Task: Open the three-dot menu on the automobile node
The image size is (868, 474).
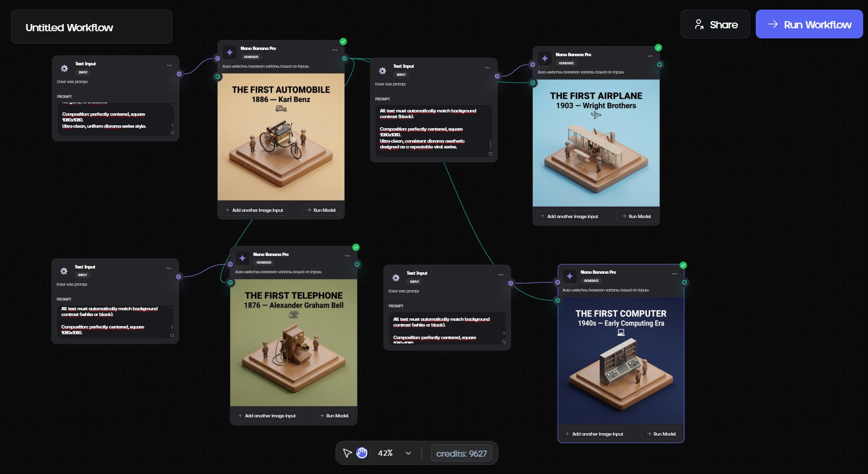Action: tap(334, 50)
